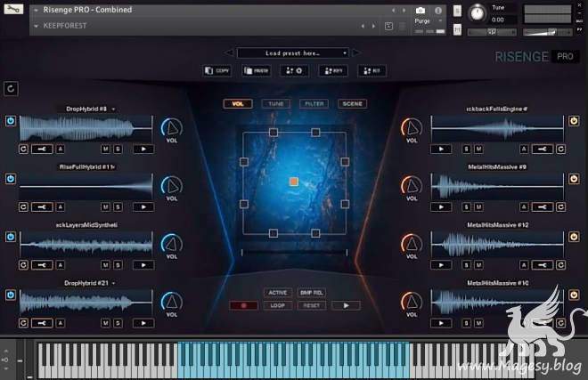The image size is (588, 380).
Task: Select the SCENE tab
Action: pyautogui.click(x=352, y=104)
